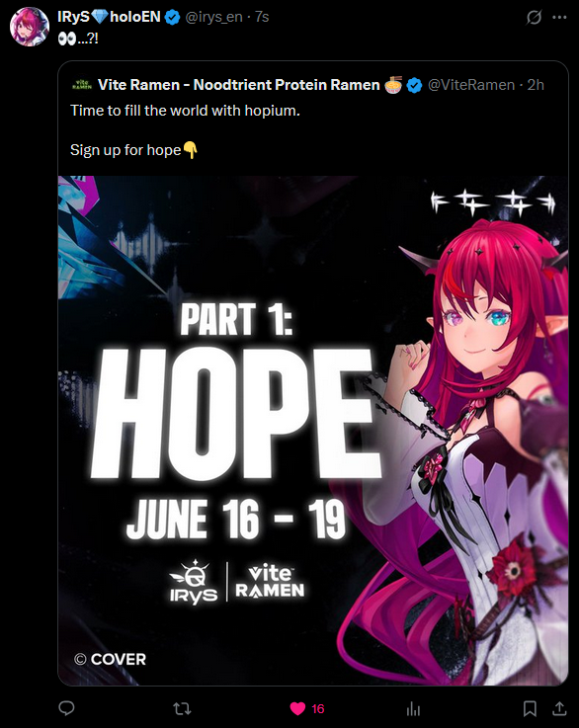Screen dimensions: 579x728
Task: View post analytics bar chart icon
Action: [413, 708]
